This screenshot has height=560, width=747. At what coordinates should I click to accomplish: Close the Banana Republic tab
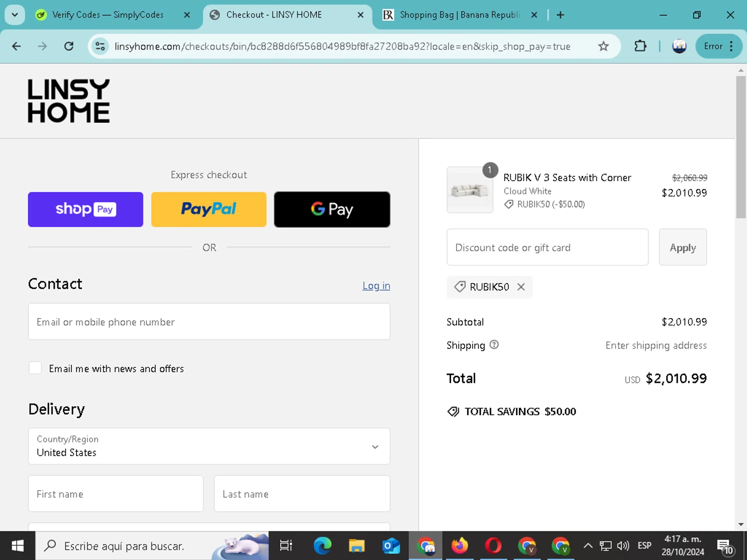(x=534, y=15)
